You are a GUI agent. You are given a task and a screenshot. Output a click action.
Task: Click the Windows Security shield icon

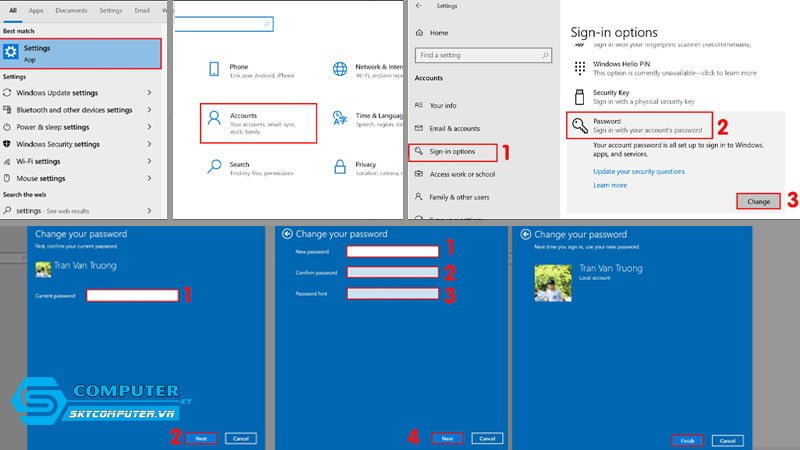[x=7, y=144]
